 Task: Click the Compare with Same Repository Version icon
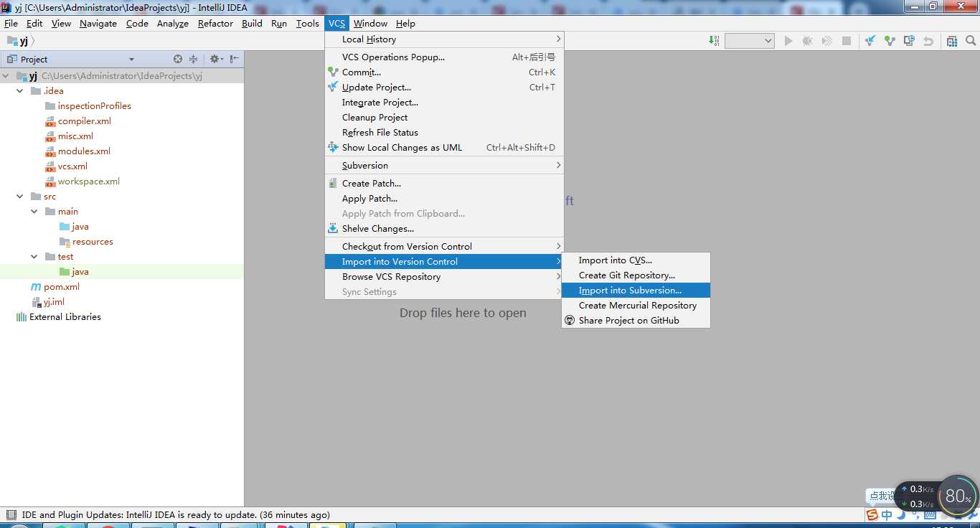pyautogui.click(x=909, y=41)
